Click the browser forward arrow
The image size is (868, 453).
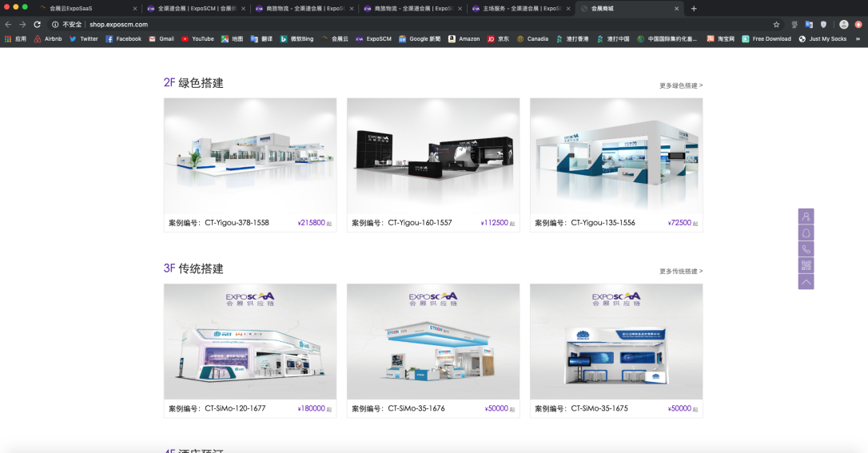(x=22, y=24)
